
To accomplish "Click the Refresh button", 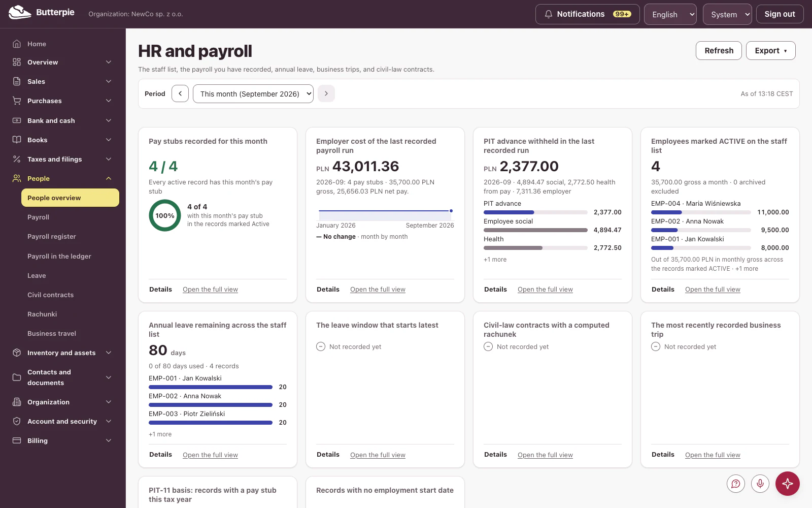I will click(x=719, y=51).
